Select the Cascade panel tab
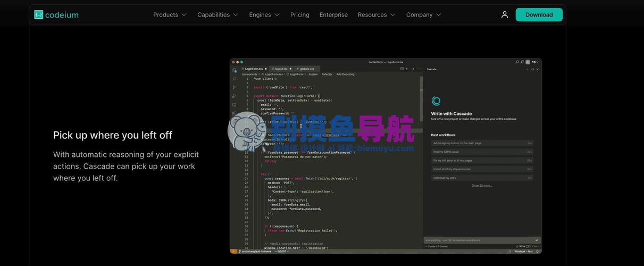 coord(432,69)
